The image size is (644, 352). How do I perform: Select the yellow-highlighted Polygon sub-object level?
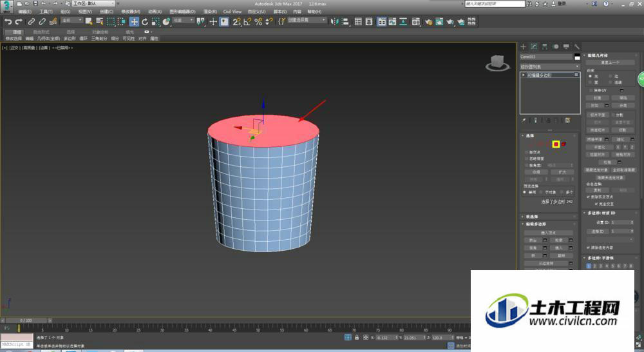tap(556, 144)
